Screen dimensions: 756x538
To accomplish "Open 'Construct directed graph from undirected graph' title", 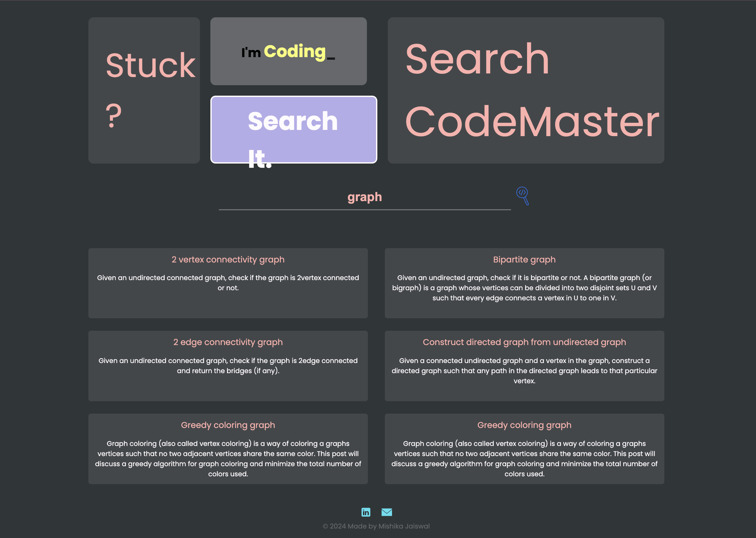I will point(524,342).
